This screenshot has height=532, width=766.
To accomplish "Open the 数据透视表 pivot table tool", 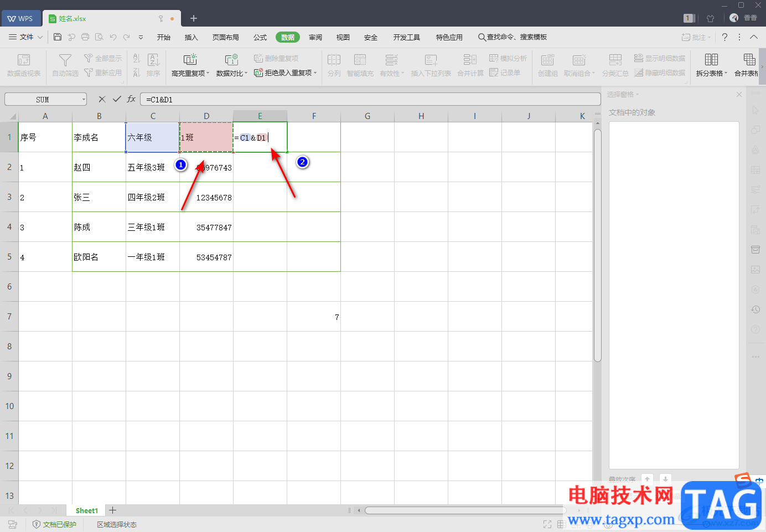I will coord(24,65).
